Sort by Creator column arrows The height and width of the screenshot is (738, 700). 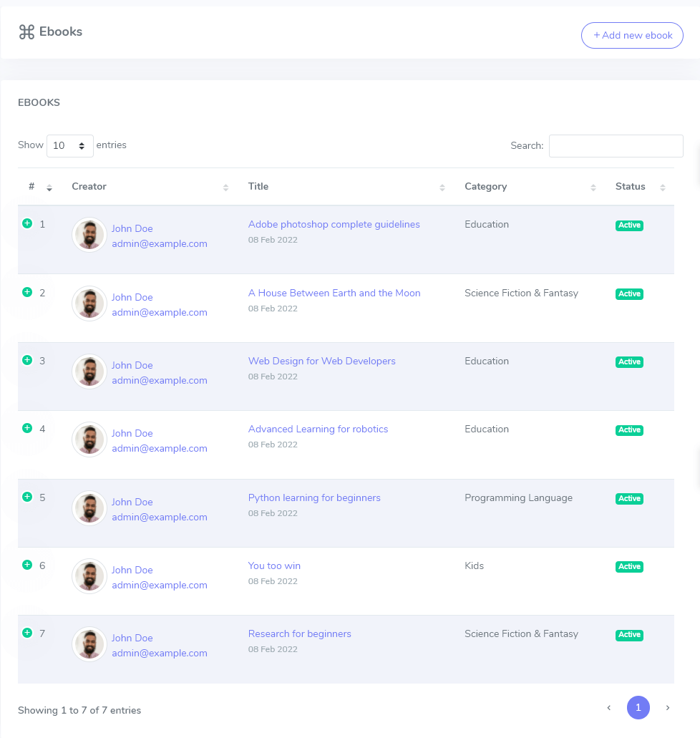(x=226, y=188)
